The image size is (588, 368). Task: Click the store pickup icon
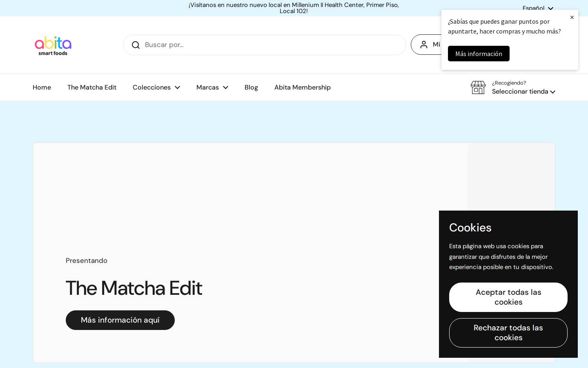pos(478,88)
